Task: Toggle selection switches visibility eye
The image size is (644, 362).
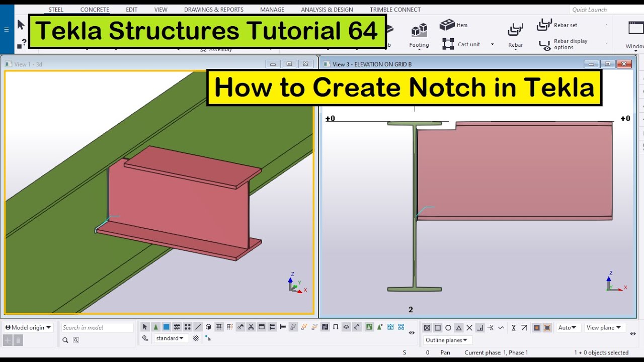Action: 412,333
